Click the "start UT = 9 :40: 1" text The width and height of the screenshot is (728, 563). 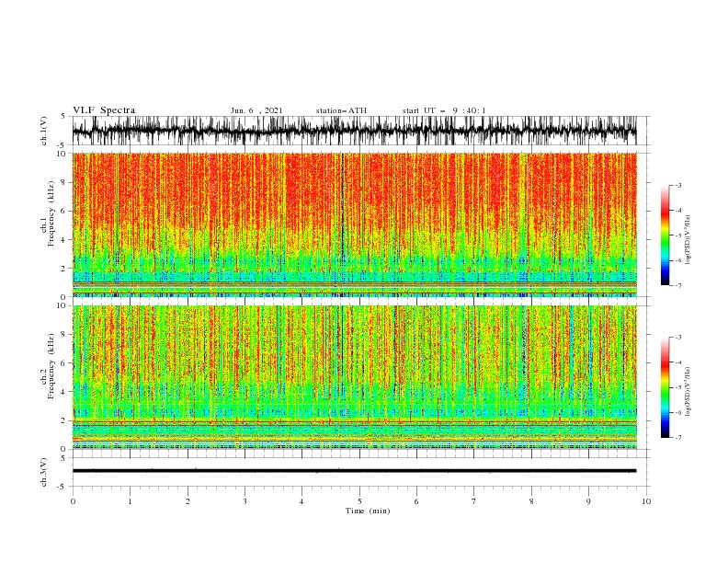(x=444, y=110)
